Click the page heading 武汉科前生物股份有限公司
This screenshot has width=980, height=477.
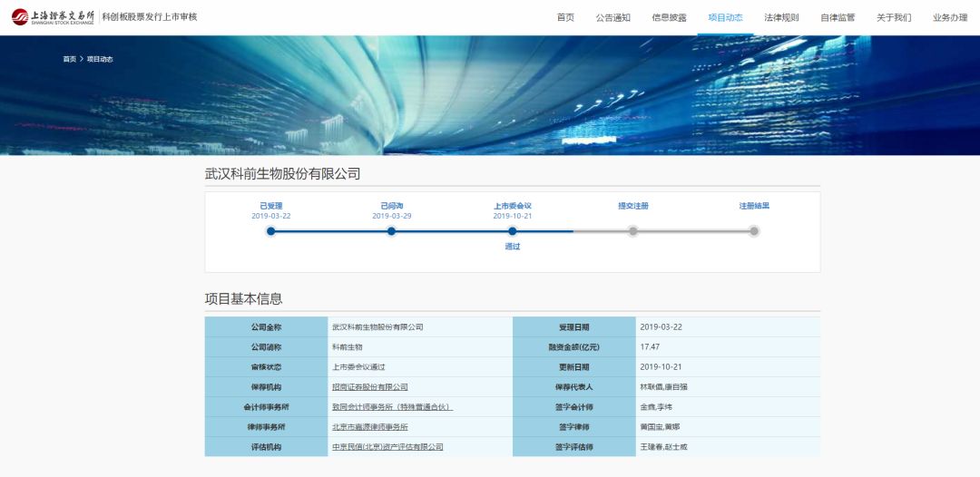tap(283, 174)
